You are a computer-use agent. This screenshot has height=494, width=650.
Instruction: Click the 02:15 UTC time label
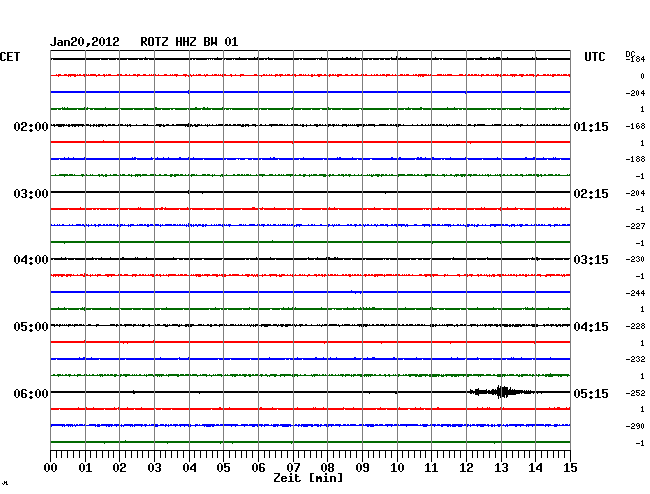click(591, 194)
